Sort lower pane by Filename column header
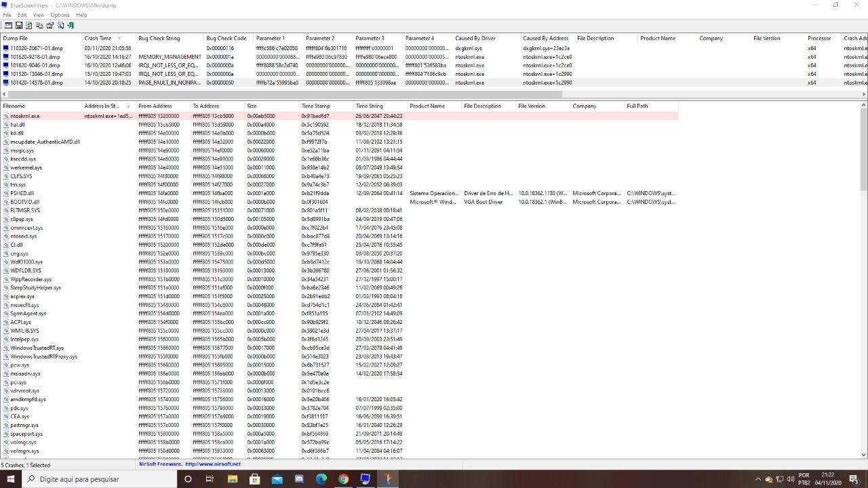Screen dimensions: 868x488 point(41,106)
